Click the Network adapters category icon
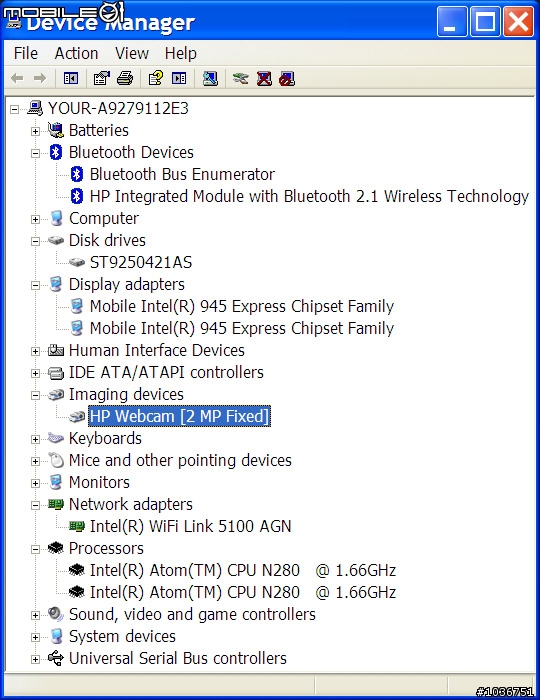The height and width of the screenshot is (700, 540). tap(56, 504)
